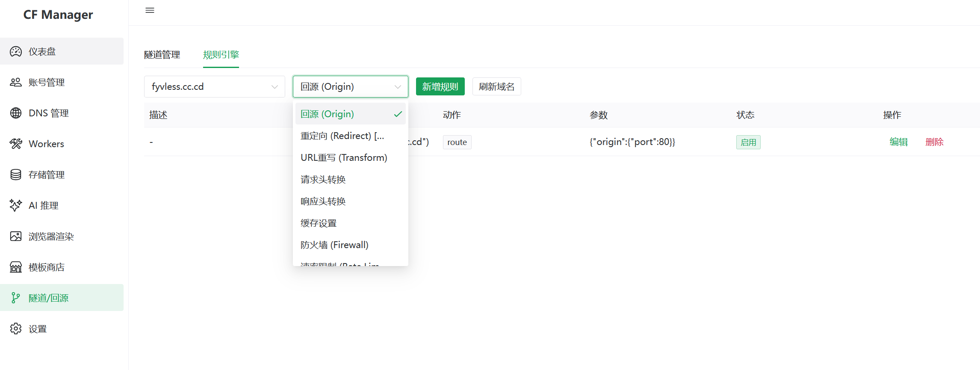Click the storage database icon
980x370 pixels.
(x=16, y=175)
